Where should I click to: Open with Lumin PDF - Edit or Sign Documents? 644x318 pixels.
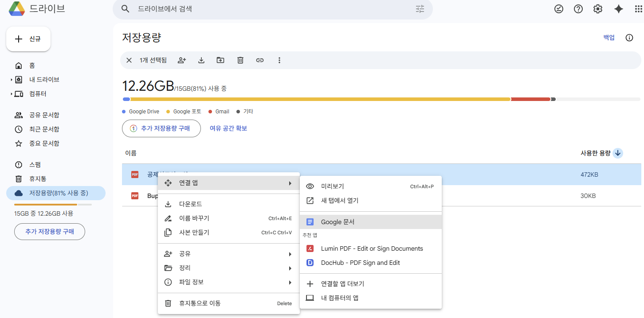[371, 248]
